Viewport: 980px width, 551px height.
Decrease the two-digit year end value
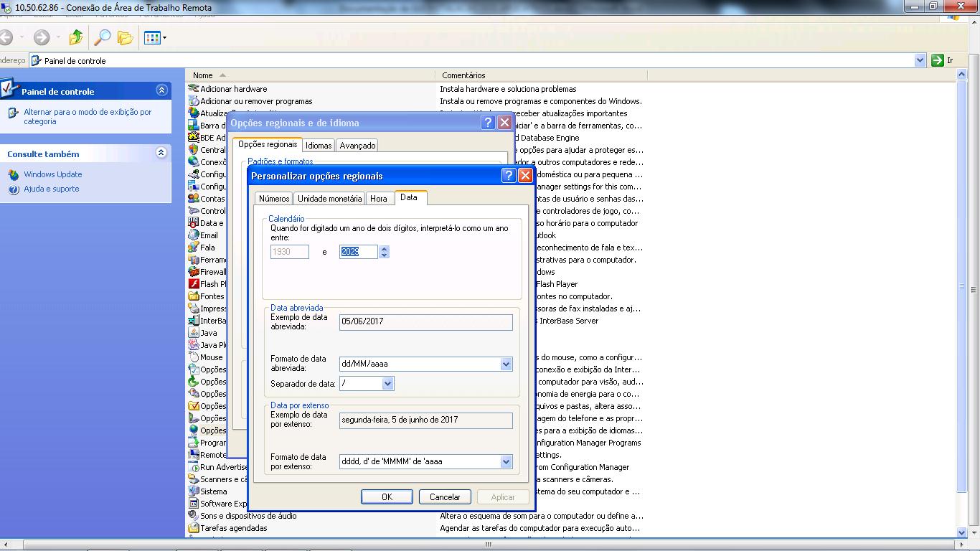tap(385, 255)
